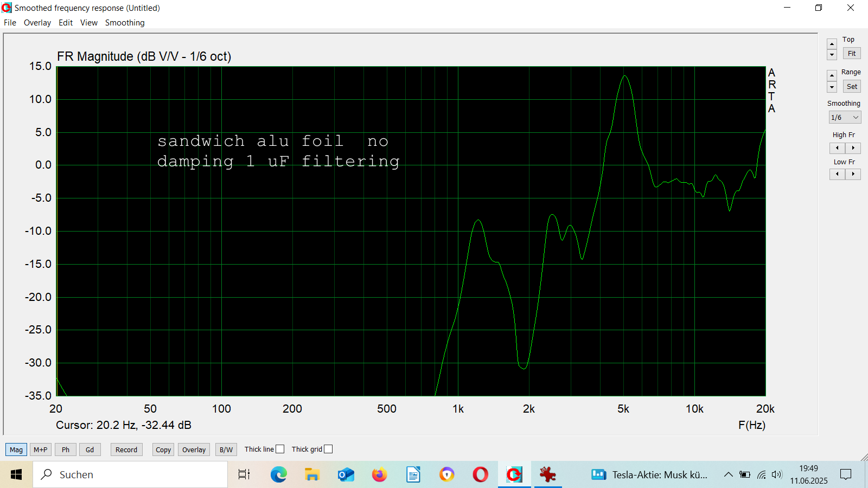Click the Suchen search box
The height and width of the screenshot is (488, 868).
130,474
